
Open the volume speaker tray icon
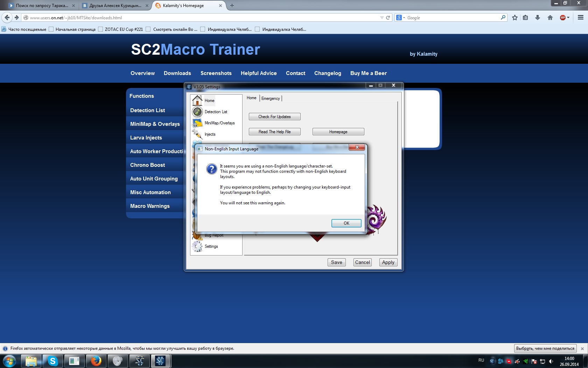pos(551,361)
